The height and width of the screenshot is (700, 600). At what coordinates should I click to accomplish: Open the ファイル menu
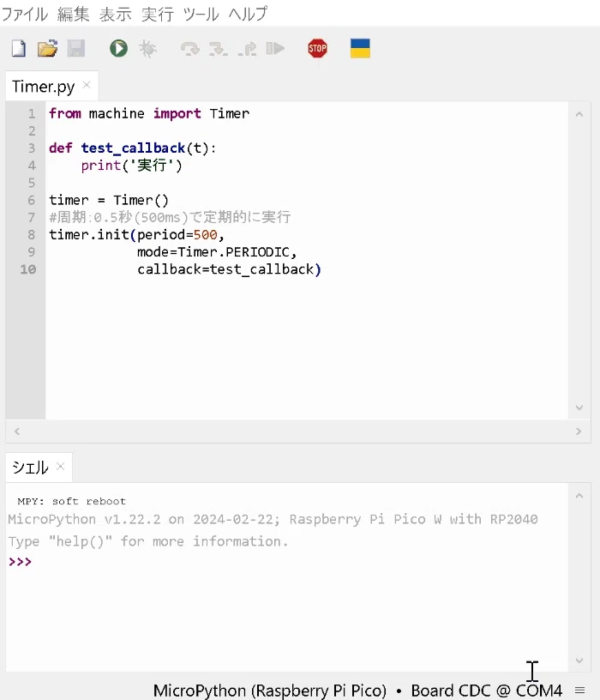click(25, 15)
